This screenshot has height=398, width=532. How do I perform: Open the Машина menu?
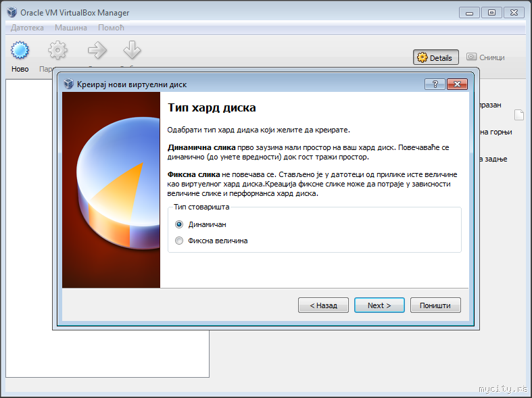71,28
